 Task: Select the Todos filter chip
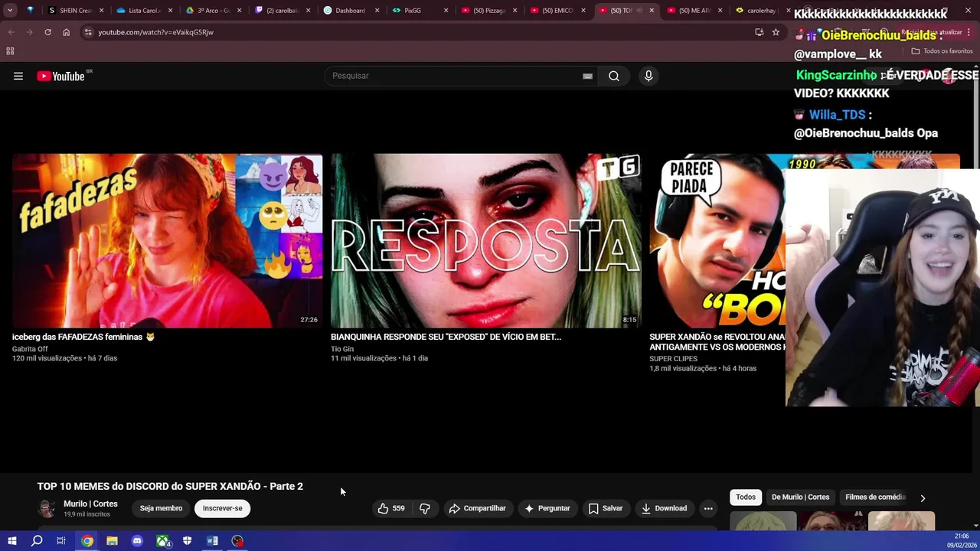(x=746, y=497)
